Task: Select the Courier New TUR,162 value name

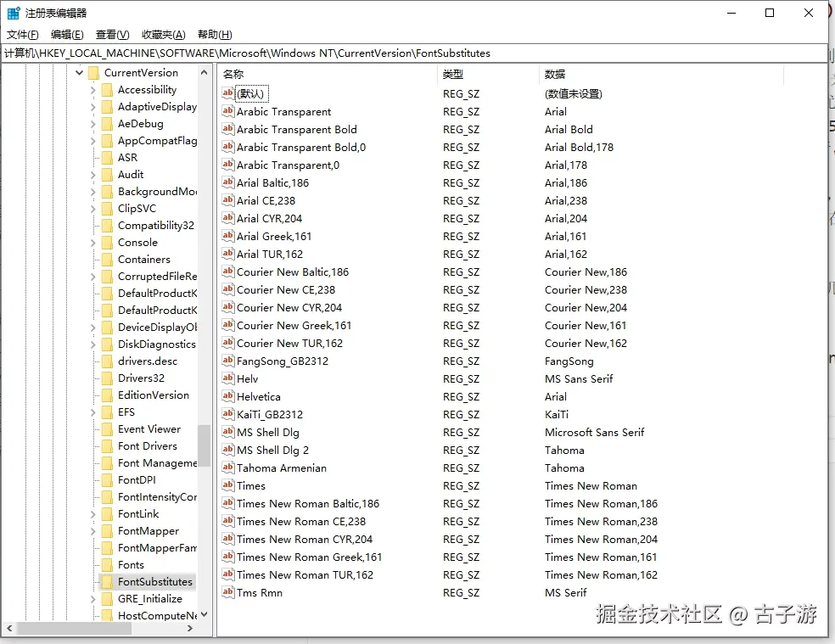Action: click(x=289, y=343)
